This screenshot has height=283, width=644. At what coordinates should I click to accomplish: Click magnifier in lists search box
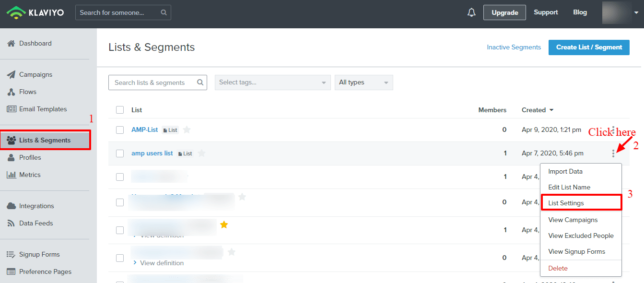(x=200, y=83)
